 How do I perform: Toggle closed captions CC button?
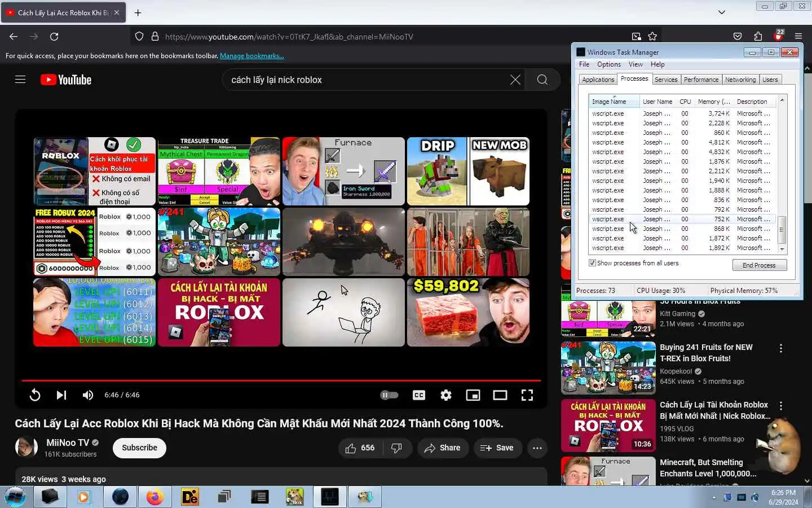tap(419, 395)
